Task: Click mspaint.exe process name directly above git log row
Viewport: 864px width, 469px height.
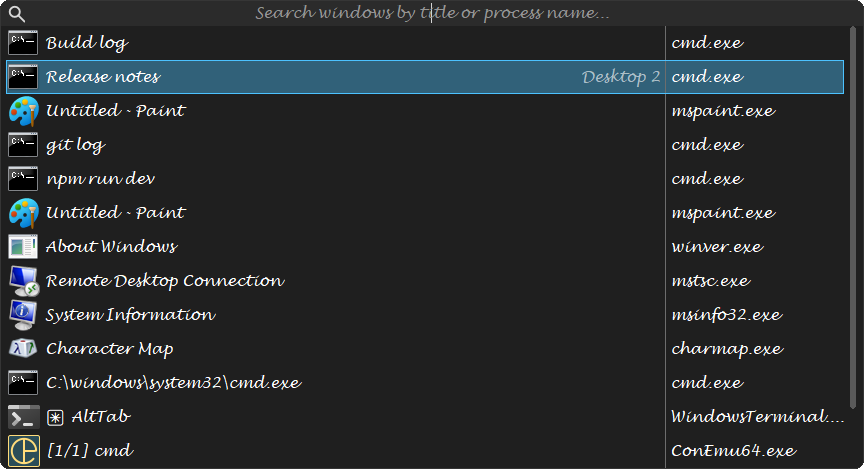Action: click(x=723, y=111)
